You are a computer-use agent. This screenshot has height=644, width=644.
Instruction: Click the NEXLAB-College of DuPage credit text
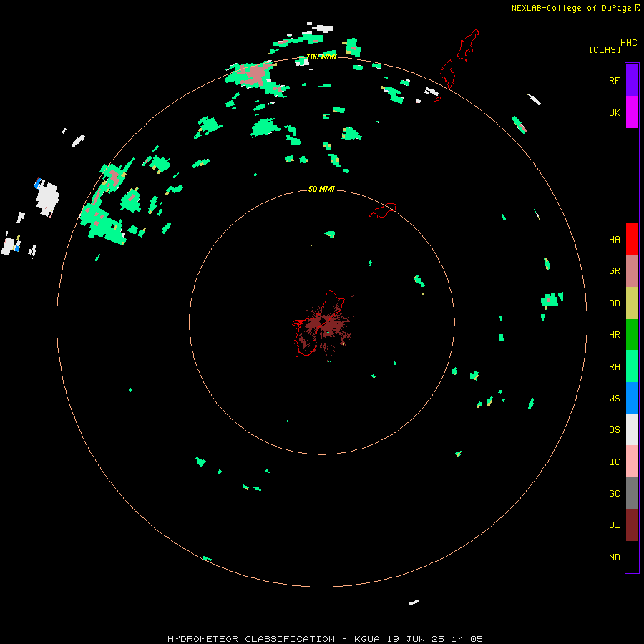[571, 8]
